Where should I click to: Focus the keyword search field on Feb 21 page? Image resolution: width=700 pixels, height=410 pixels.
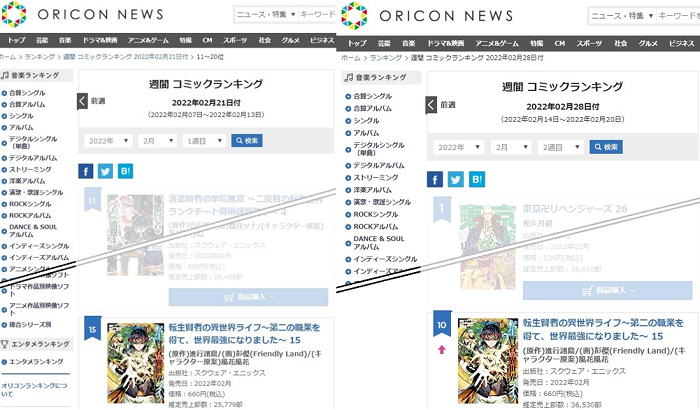click(x=317, y=14)
